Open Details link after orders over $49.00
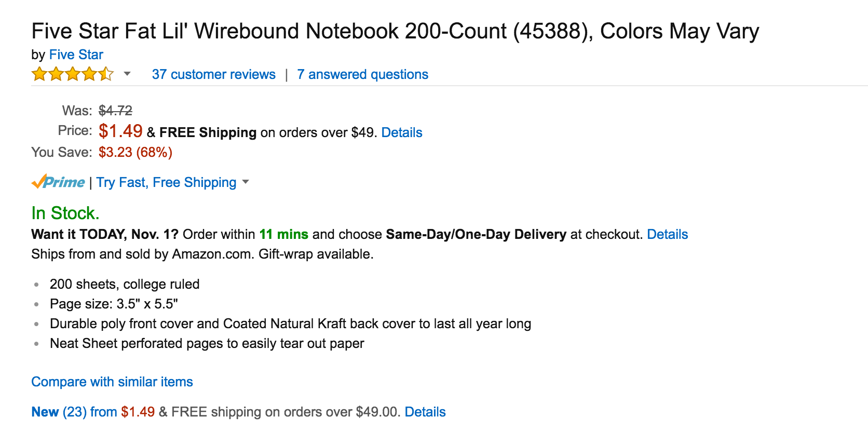Viewport: 868px width, 430px height. pyautogui.click(x=425, y=412)
